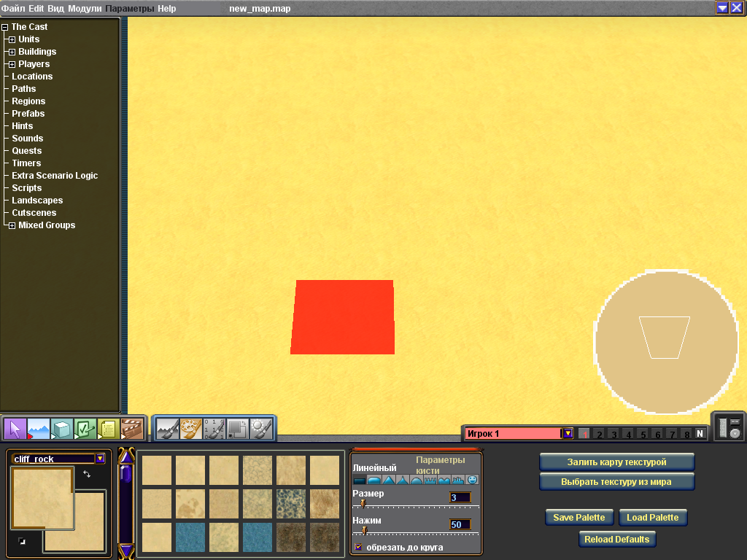This screenshot has width=747, height=560.
Task: Select player slot 3
Action: (x=614, y=434)
